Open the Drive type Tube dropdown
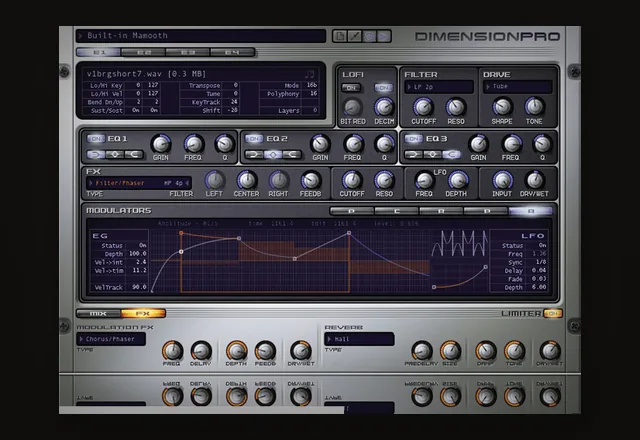The width and height of the screenshot is (640, 440). click(518, 87)
